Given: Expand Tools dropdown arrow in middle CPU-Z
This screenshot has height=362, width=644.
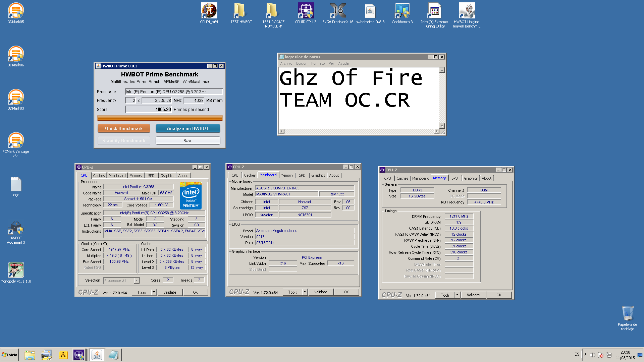Looking at the screenshot, I should pyautogui.click(x=305, y=292).
